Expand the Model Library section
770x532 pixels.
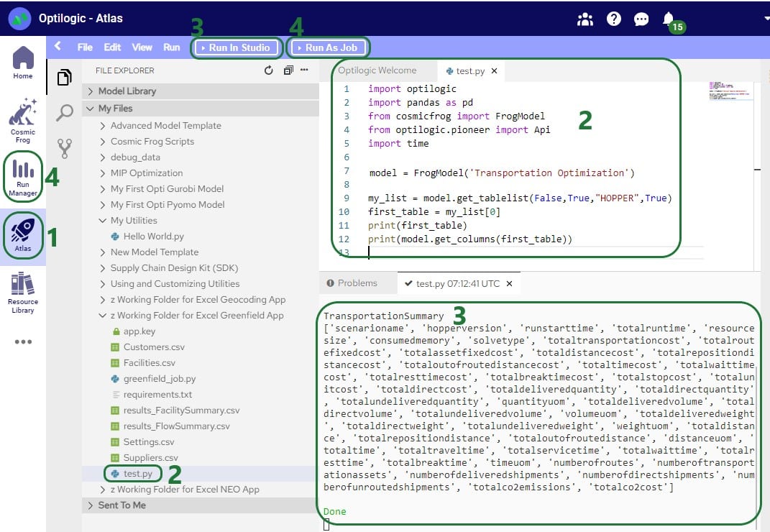tap(201, 91)
